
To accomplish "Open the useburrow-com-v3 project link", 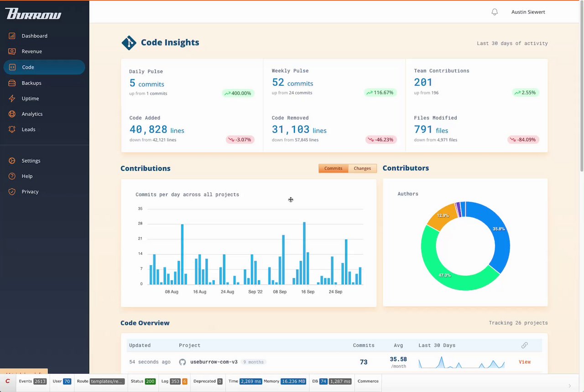I will coord(214,362).
